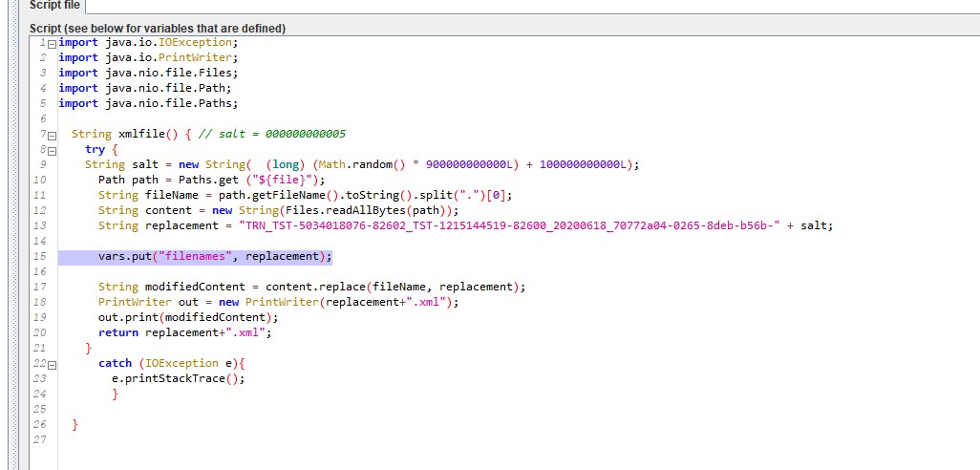Click the 'String content = new String' line
This screenshot has width=980, height=470.
279,210
